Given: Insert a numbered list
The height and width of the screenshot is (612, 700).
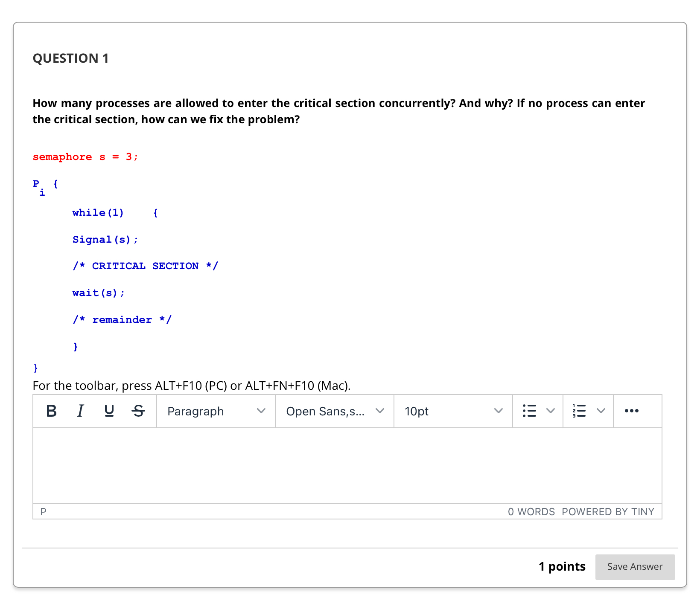Looking at the screenshot, I should [579, 411].
